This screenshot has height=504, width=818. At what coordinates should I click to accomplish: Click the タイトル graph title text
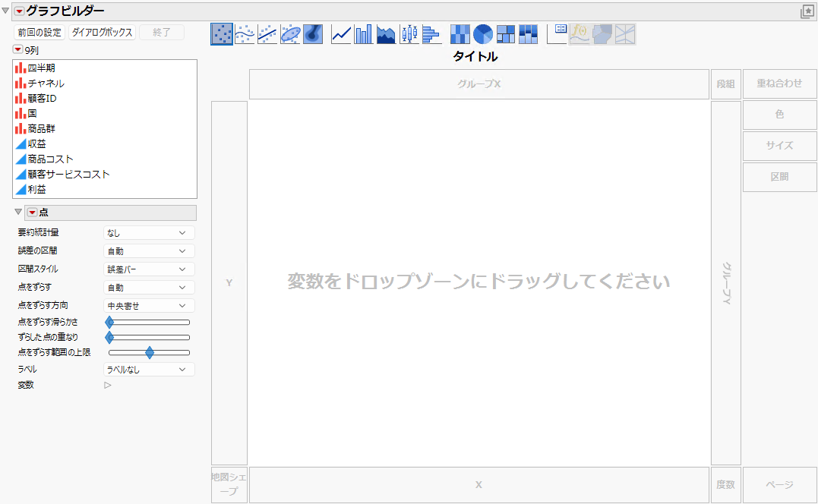coord(475,56)
